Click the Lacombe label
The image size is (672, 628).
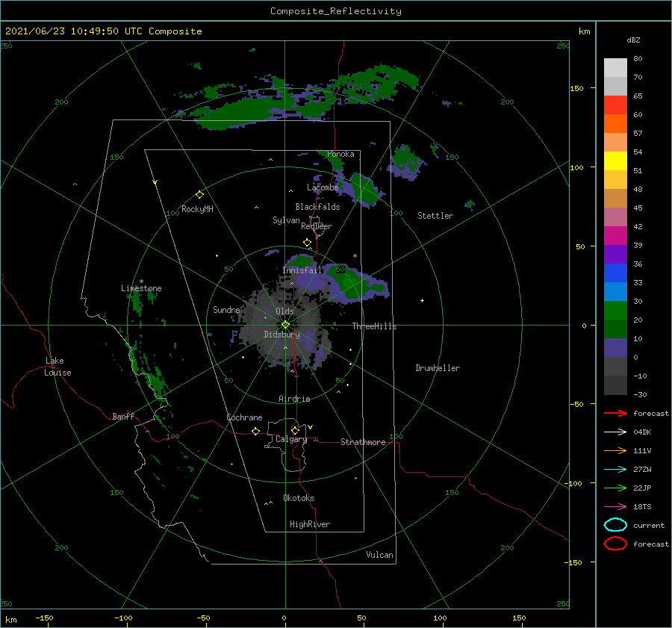pos(323,187)
